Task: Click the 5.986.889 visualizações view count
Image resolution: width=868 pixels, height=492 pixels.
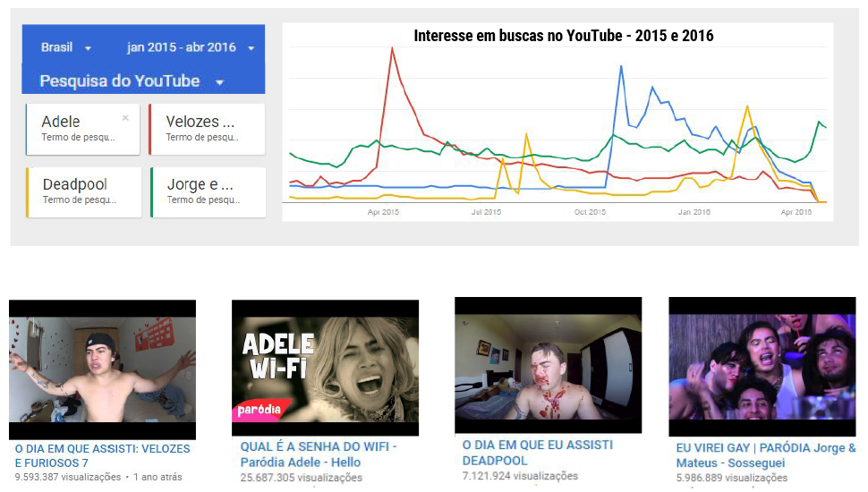Action: (731, 478)
